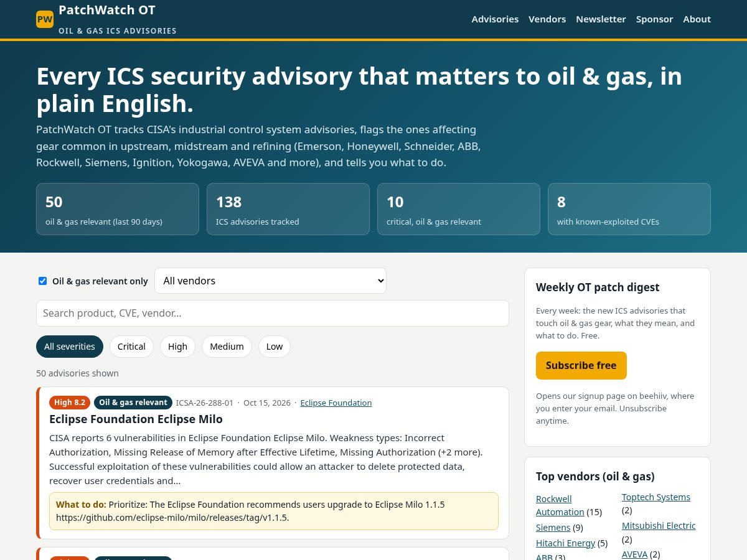The width and height of the screenshot is (747, 560).
Task: Click the Oct 15, 2026 advisory date
Action: click(267, 403)
